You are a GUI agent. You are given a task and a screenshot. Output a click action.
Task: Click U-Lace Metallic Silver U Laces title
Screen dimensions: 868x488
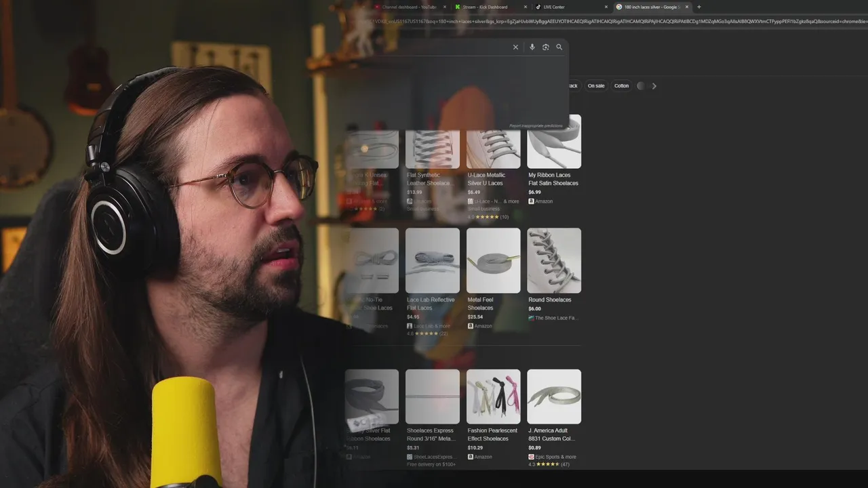point(486,179)
